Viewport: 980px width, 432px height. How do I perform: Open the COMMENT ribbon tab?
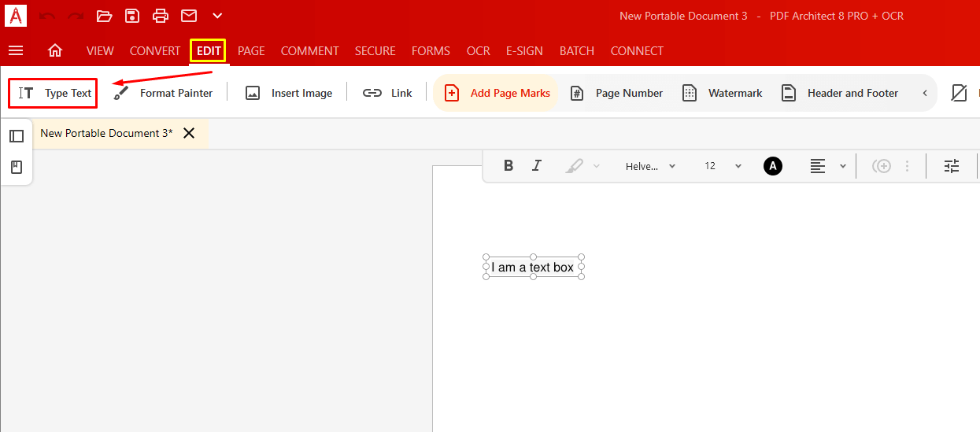309,50
